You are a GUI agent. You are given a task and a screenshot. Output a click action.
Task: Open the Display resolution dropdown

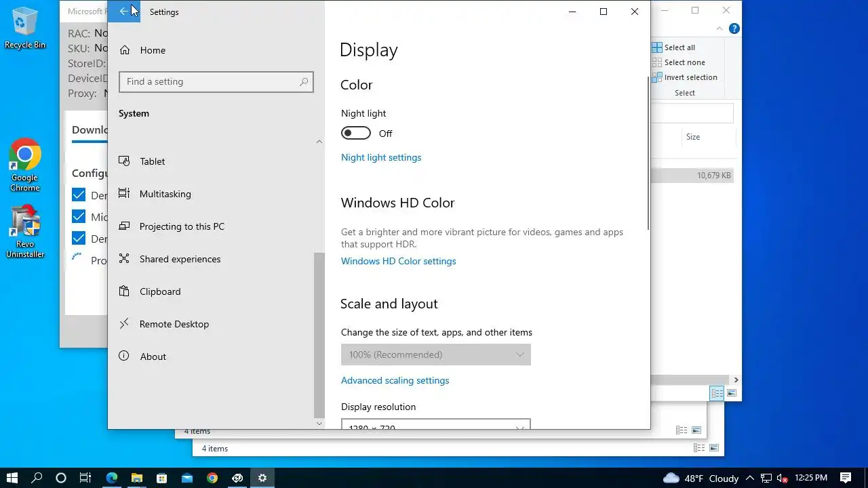click(x=435, y=424)
